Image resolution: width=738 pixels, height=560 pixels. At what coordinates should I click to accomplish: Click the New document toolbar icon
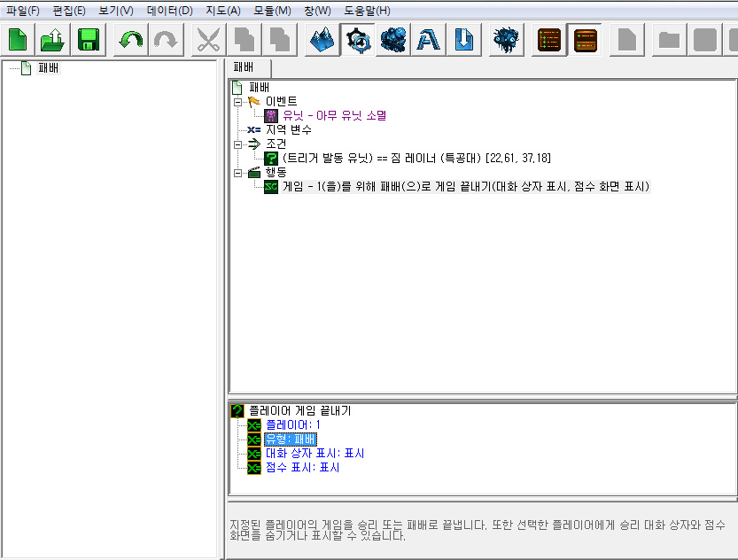coord(18,40)
